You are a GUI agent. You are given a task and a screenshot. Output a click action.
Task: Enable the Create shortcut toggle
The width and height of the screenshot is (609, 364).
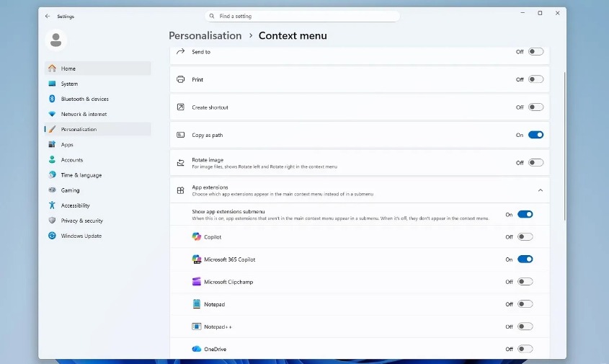(x=535, y=107)
